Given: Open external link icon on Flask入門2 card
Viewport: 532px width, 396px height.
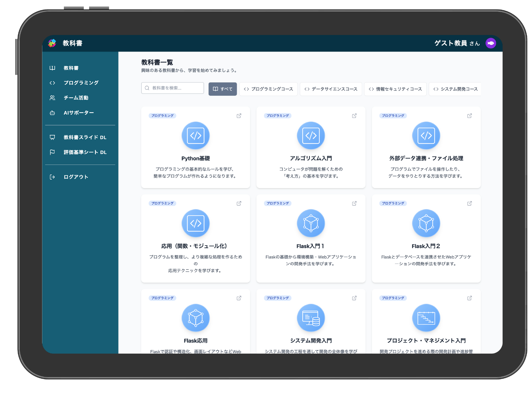Looking at the screenshot, I should coord(469,203).
